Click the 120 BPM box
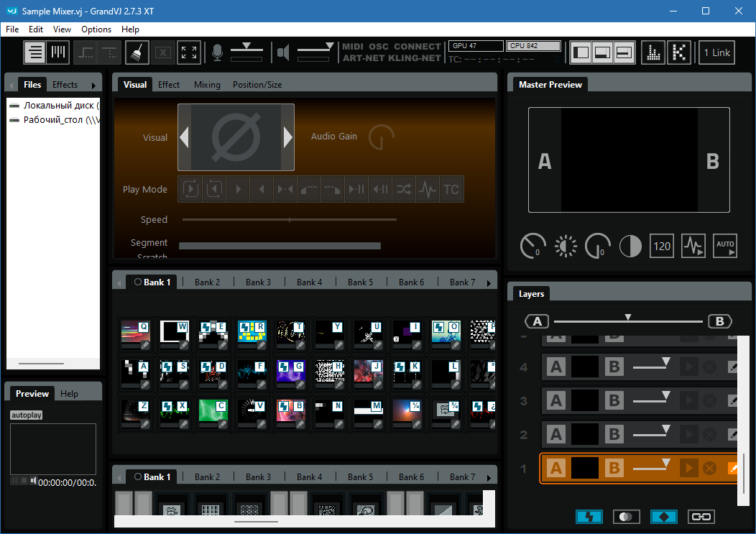 point(661,246)
